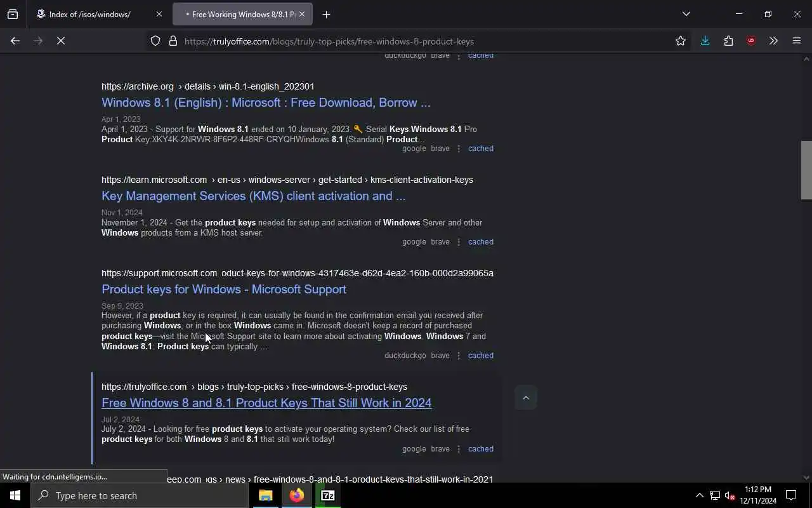Open a new tab with the plus button
The height and width of the screenshot is (508, 812).
[326, 14]
